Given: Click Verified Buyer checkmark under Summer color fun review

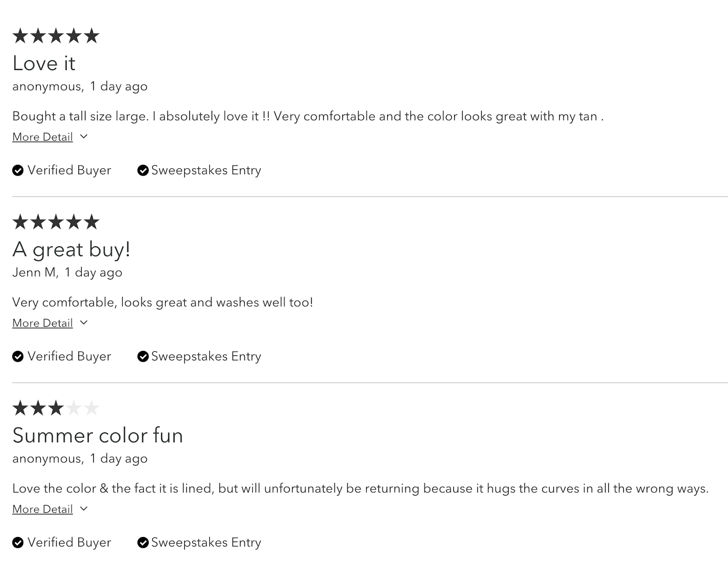Looking at the screenshot, I should 18,542.
